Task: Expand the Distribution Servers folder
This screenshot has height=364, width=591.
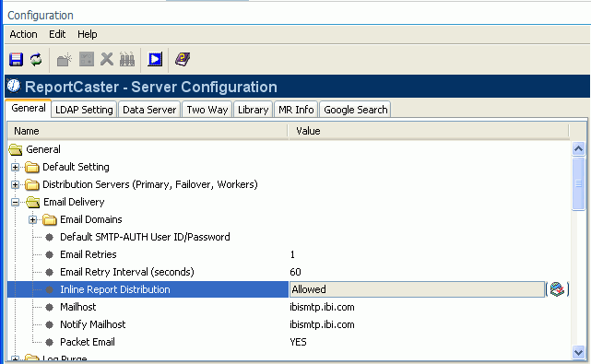Action: (x=15, y=184)
